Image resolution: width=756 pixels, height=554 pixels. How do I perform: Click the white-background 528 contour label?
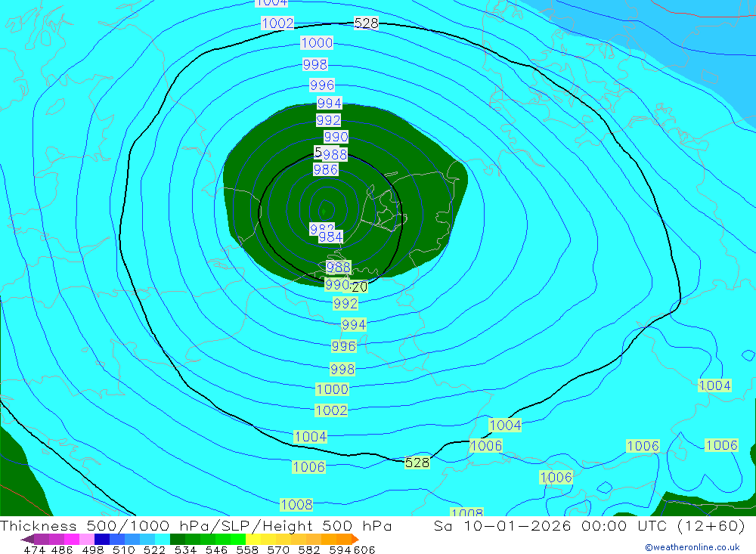(x=367, y=23)
